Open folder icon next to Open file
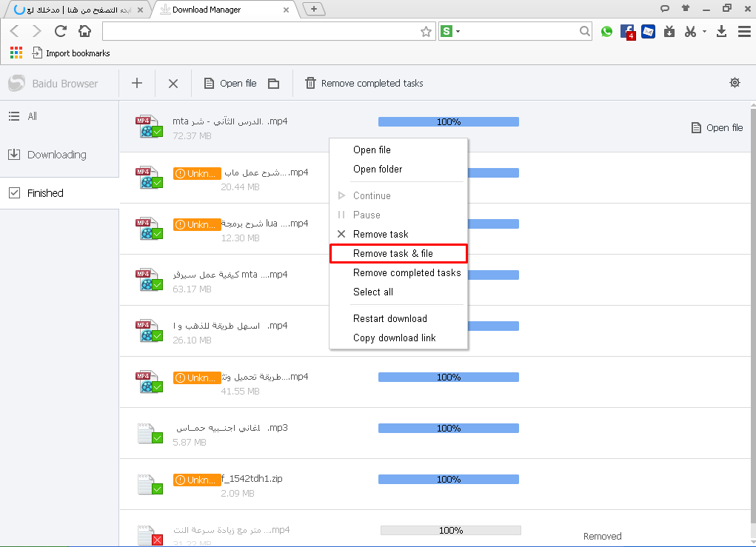 click(x=274, y=84)
